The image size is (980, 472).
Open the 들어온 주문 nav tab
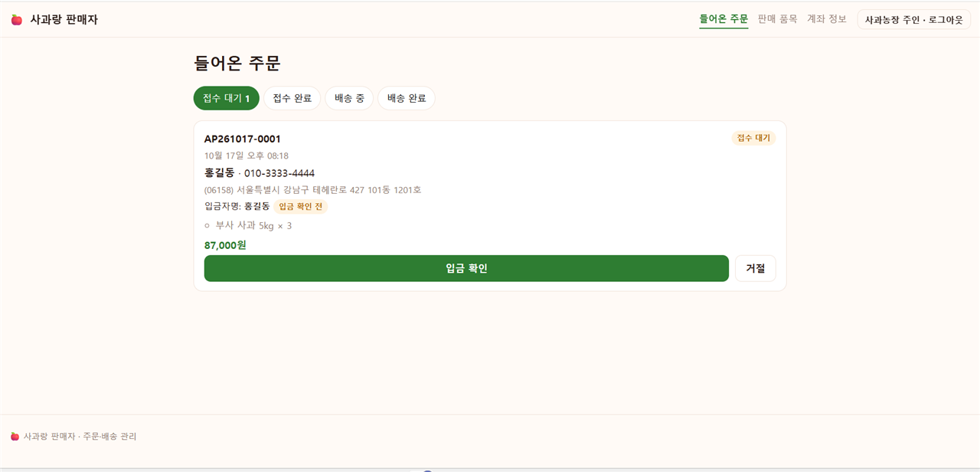[x=724, y=19]
